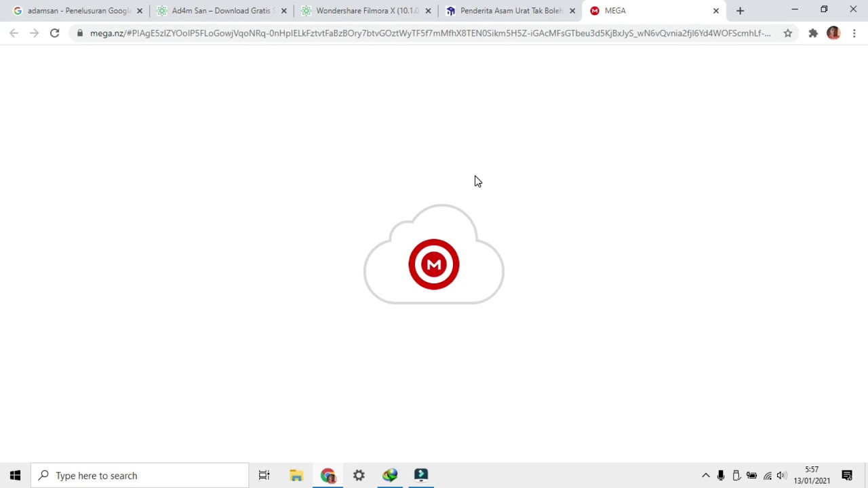Open Internet Download Manager taskbar icon
868x488 pixels.
click(390, 475)
